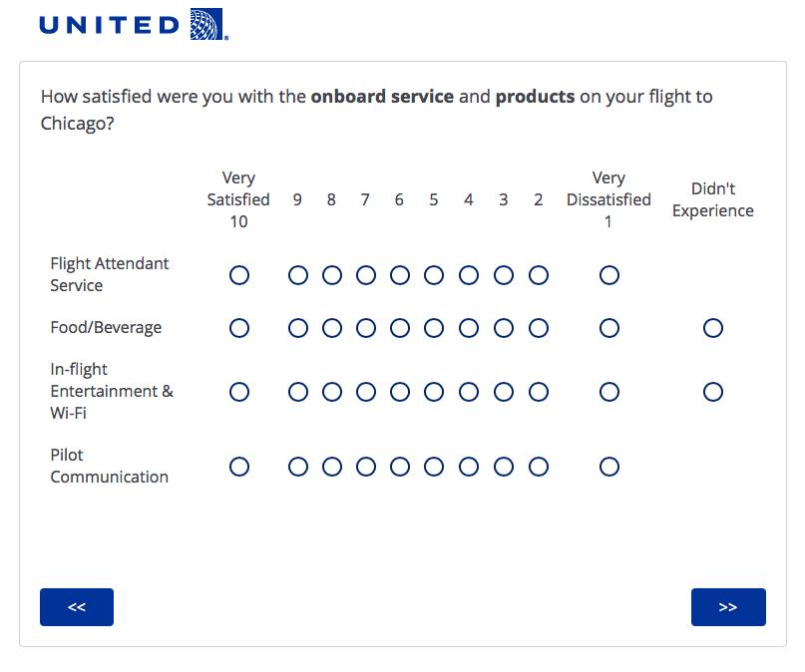Mark Flight Attendant Service as Very Dissatisfied
This screenshot has height=672, width=805.
(x=609, y=275)
